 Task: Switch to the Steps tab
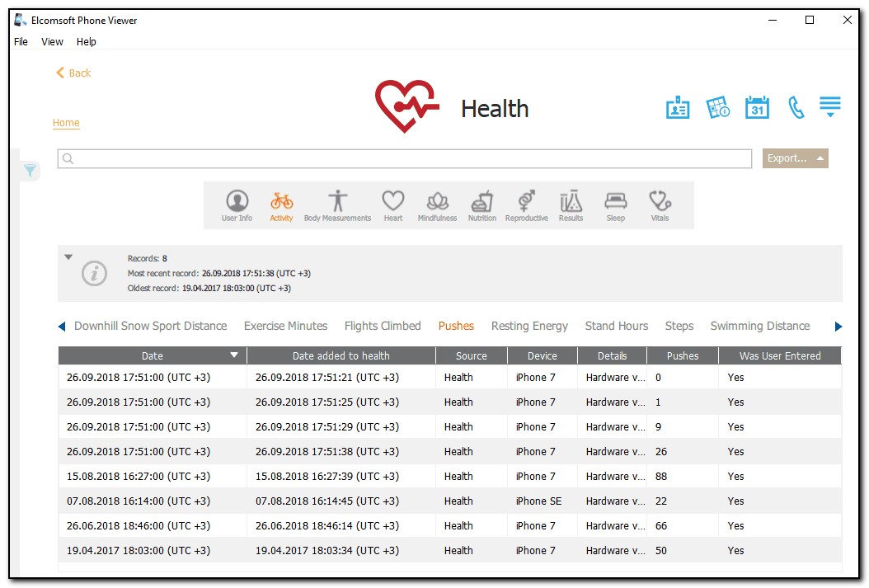(679, 326)
